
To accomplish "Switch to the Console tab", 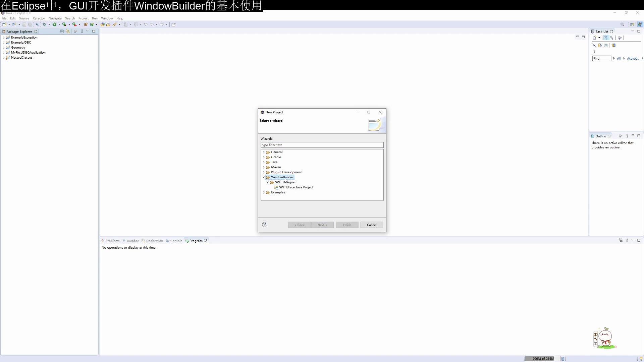I will point(176,241).
